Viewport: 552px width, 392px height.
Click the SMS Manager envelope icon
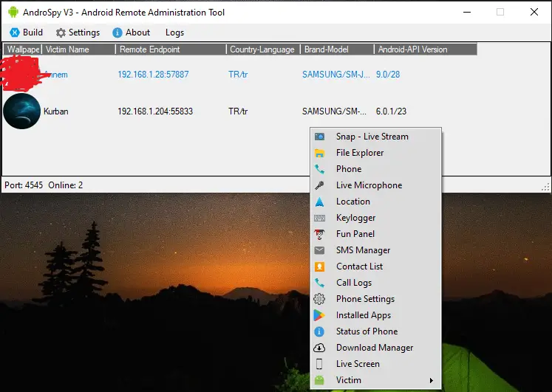tap(319, 250)
